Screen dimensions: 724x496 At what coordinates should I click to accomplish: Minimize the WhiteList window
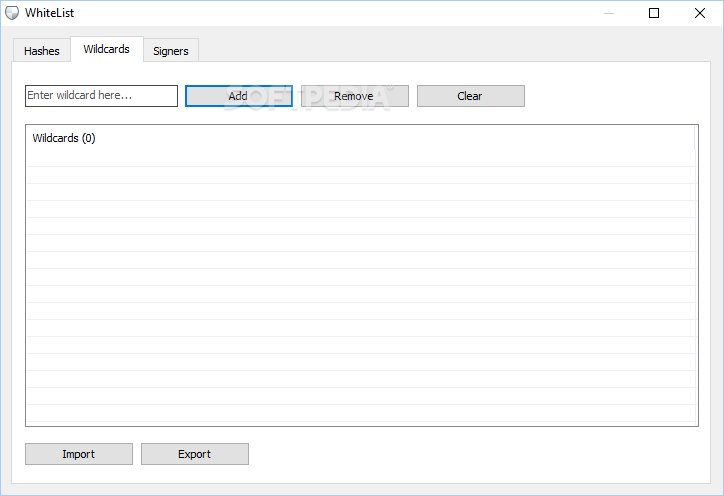tap(609, 13)
